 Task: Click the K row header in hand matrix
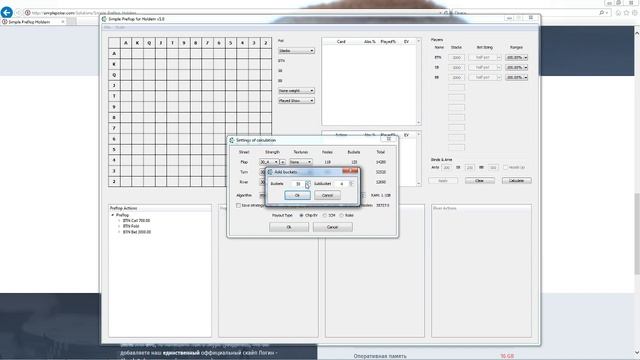click(x=114, y=64)
